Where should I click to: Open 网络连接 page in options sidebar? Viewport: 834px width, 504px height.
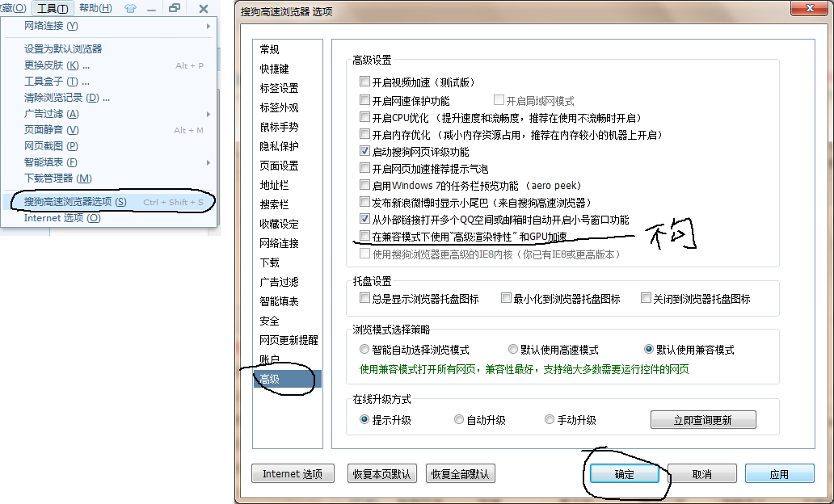click(x=288, y=243)
